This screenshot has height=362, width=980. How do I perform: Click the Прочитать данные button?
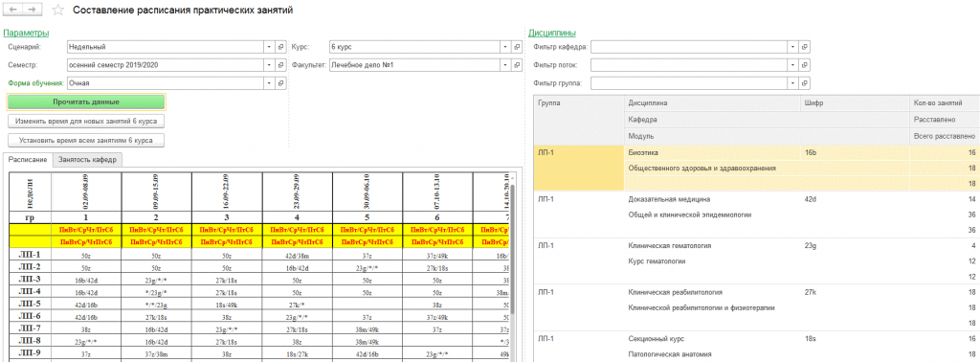tap(86, 102)
